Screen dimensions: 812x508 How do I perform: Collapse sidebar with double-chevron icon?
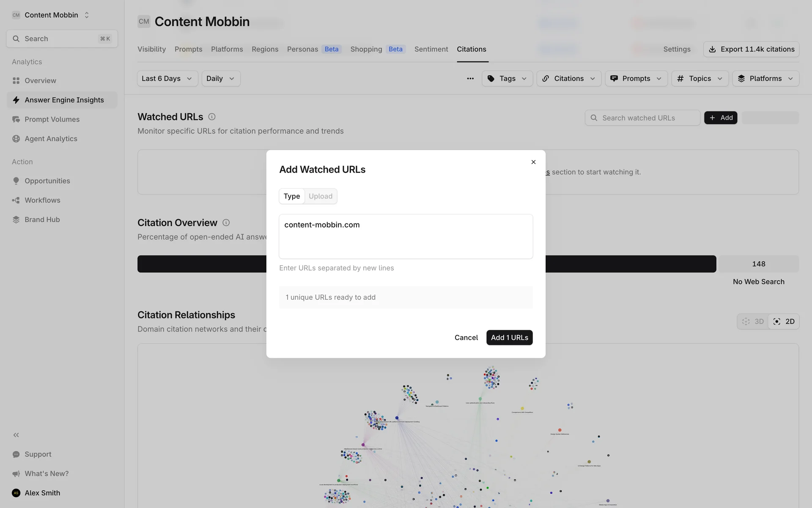click(16, 435)
